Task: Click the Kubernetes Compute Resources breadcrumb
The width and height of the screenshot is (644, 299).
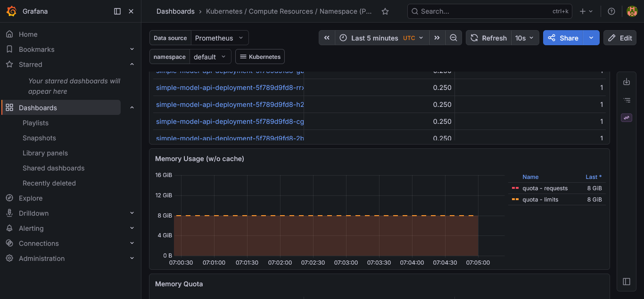Action: pyautogui.click(x=289, y=11)
